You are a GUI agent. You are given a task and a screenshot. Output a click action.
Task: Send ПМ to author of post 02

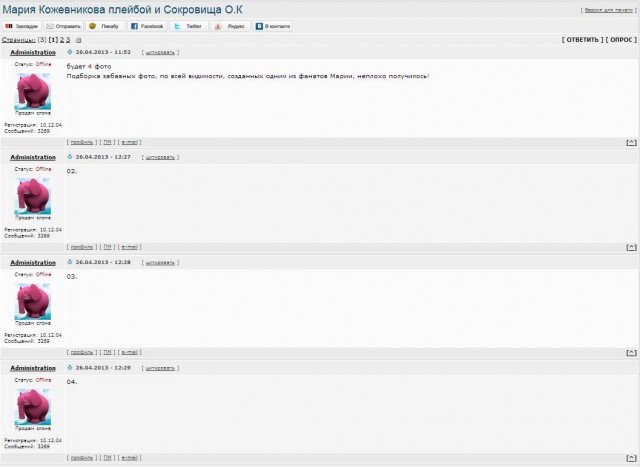tap(107, 247)
